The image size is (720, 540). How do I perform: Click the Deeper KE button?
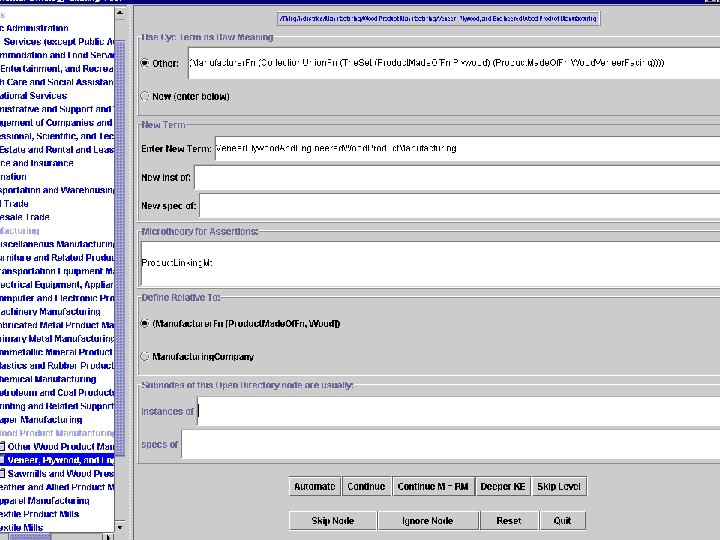503,486
